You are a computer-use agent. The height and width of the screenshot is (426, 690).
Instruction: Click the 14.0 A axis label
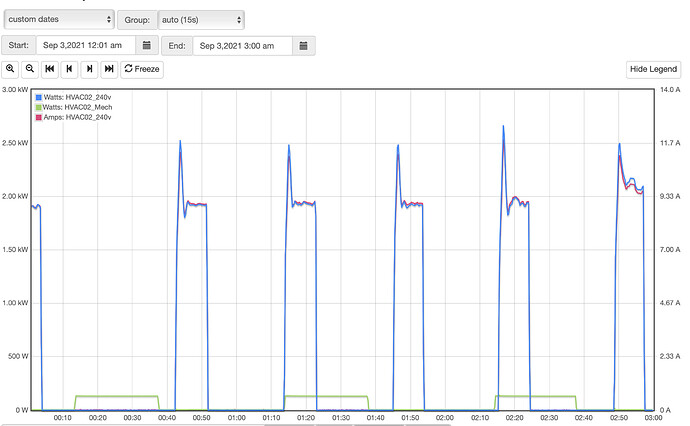[x=670, y=90]
